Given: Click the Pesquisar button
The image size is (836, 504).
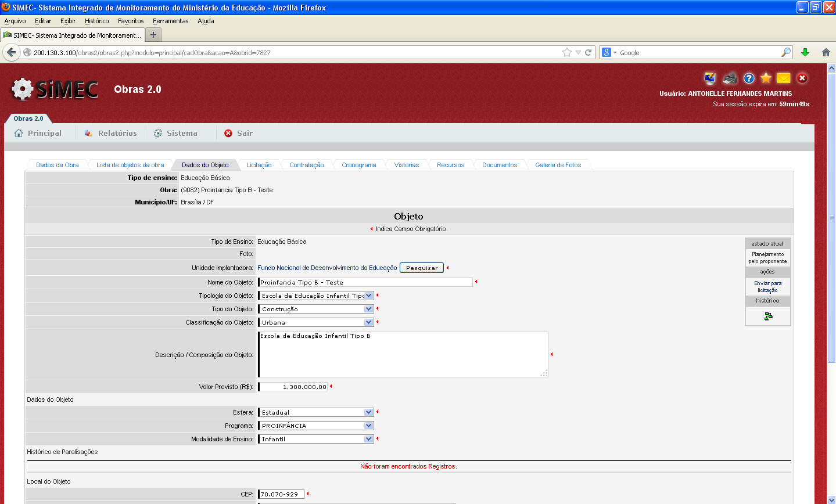Looking at the screenshot, I should click(422, 268).
